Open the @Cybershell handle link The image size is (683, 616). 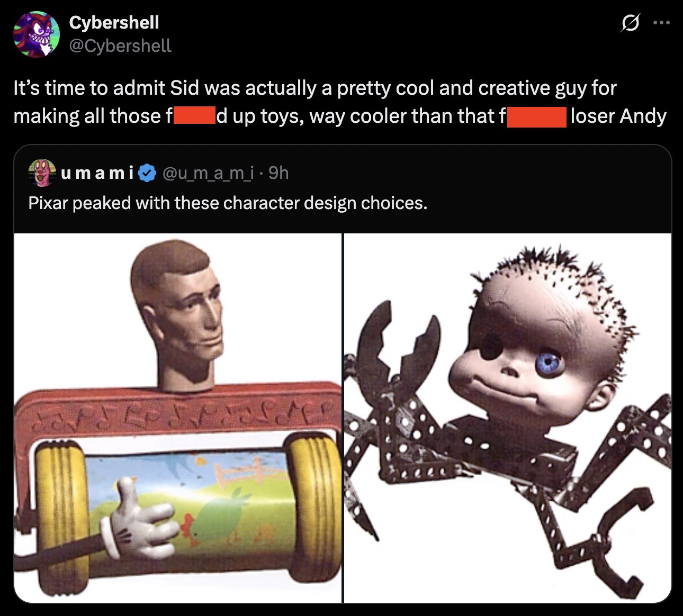pos(120,46)
